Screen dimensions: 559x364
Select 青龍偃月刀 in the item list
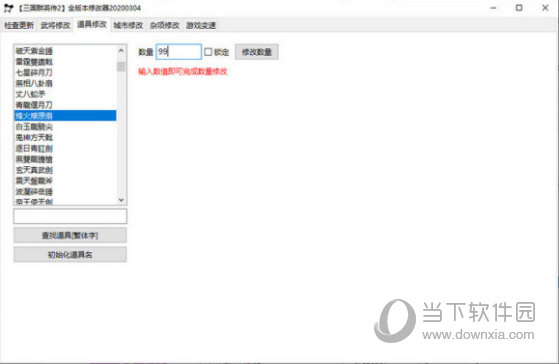click(65, 105)
